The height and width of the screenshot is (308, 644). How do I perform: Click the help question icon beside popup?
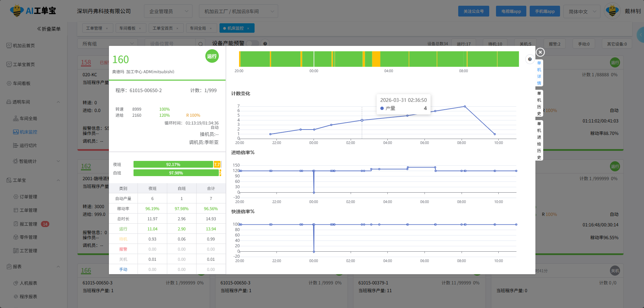point(530,59)
